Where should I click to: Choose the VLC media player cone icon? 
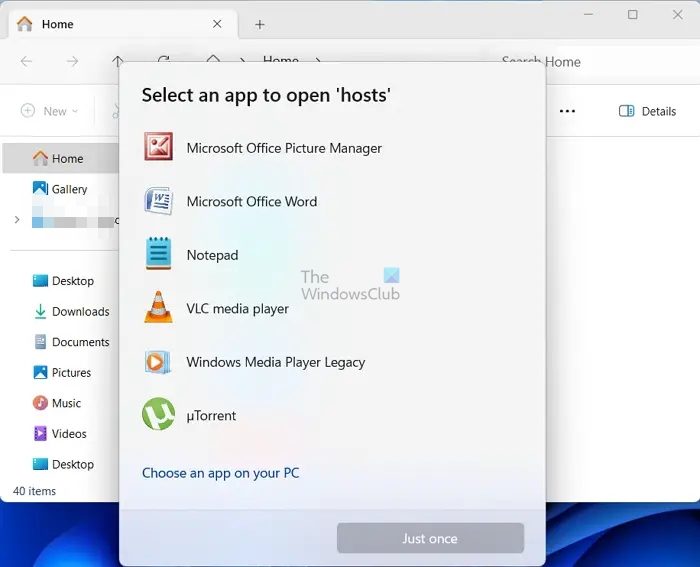158,308
